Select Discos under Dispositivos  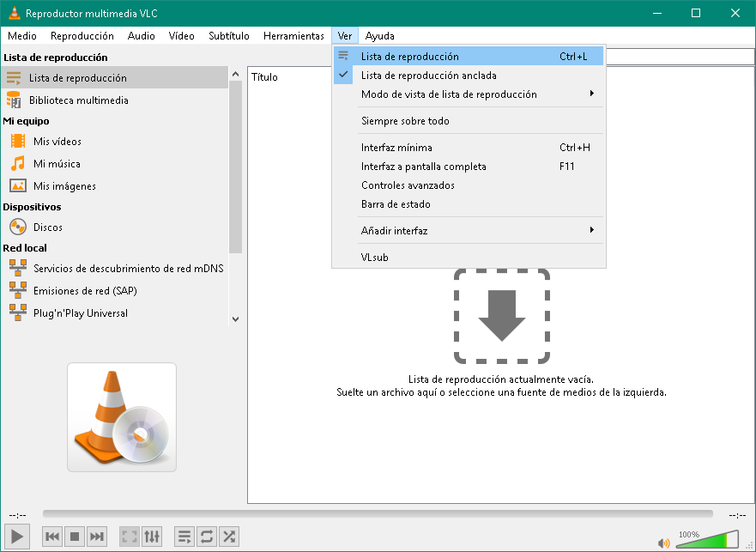115,227
